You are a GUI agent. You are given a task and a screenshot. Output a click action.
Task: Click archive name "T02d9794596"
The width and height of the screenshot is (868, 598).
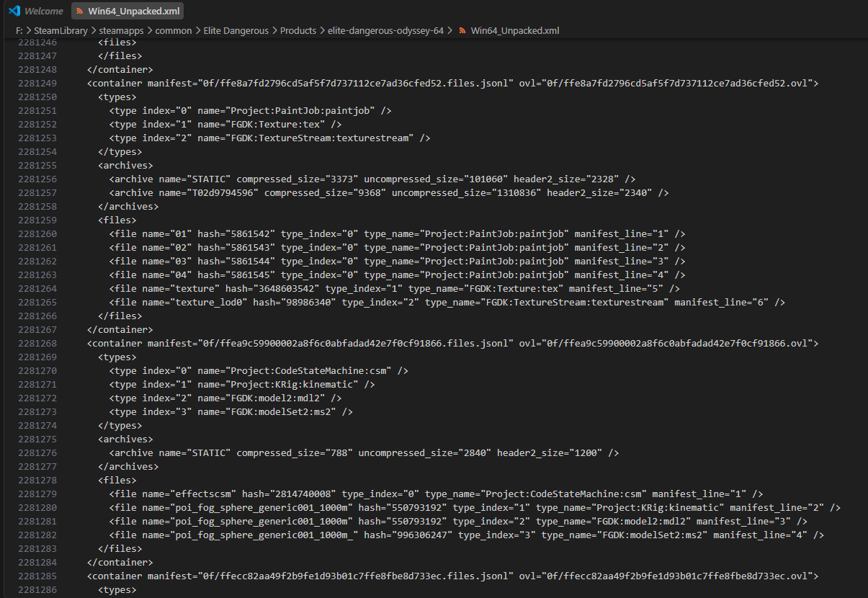(x=224, y=193)
